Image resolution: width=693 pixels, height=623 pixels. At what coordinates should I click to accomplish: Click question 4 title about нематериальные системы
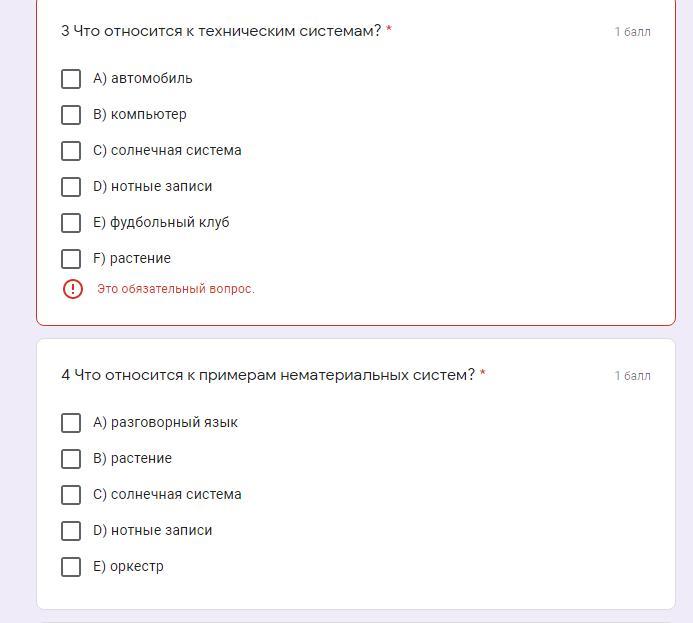coord(267,375)
